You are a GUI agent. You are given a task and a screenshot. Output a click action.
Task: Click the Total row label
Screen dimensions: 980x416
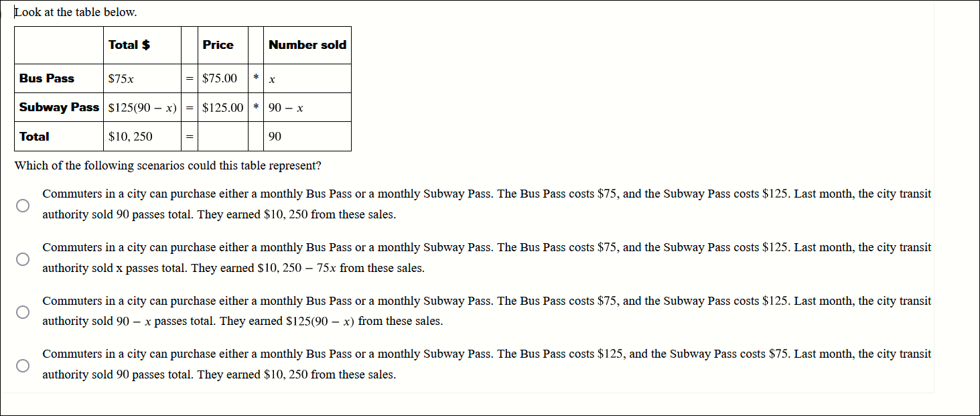click(35, 136)
